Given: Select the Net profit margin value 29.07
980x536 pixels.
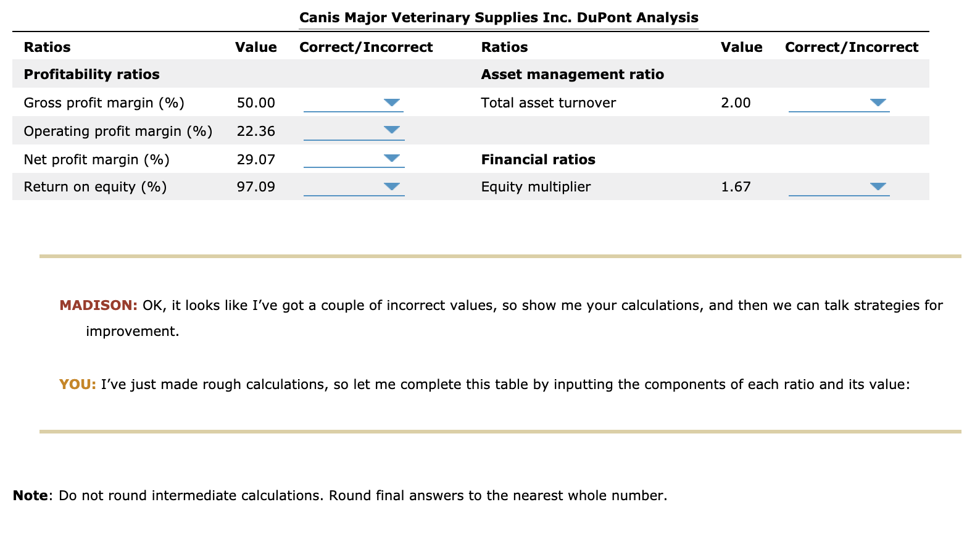Looking at the screenshot, I should pos(256,159).
